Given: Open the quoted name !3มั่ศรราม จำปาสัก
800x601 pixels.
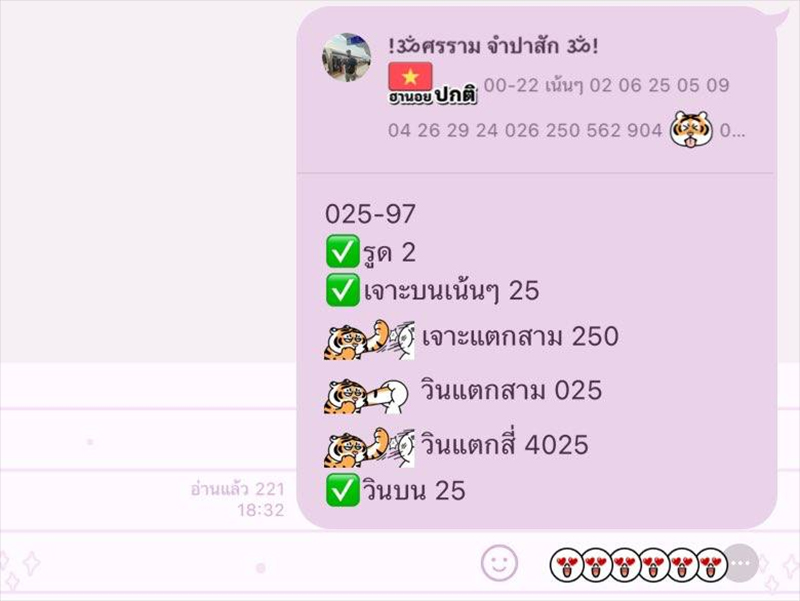Looking at the screenshot, I should pos(493,46).
